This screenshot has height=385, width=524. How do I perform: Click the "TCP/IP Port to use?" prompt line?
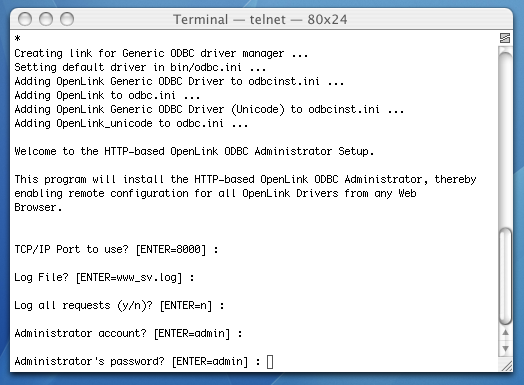pos(116,250)
